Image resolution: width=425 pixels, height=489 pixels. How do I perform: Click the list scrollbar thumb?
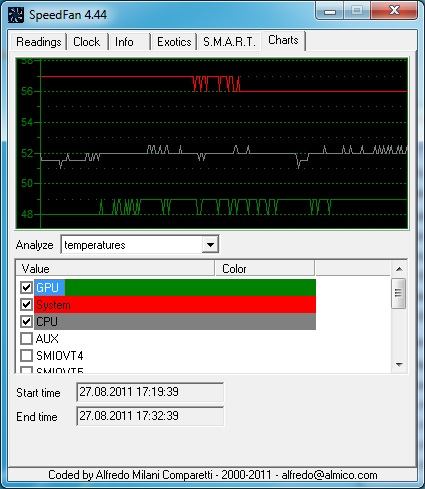[x=399, y=293]
